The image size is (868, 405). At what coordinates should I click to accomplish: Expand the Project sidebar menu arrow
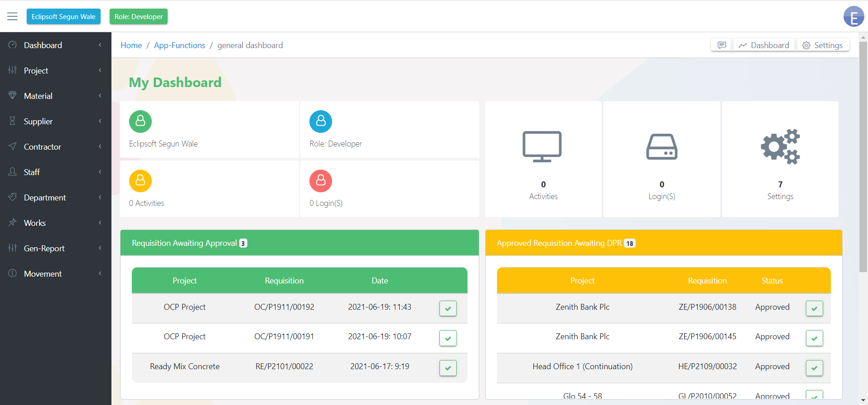tap(100, 70)
